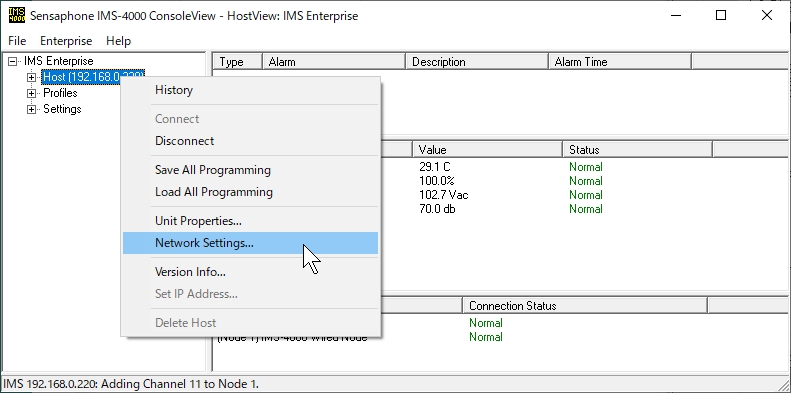Click the first Normal connection status
Viewport: 791px width, 393px height.
[486, 323]
